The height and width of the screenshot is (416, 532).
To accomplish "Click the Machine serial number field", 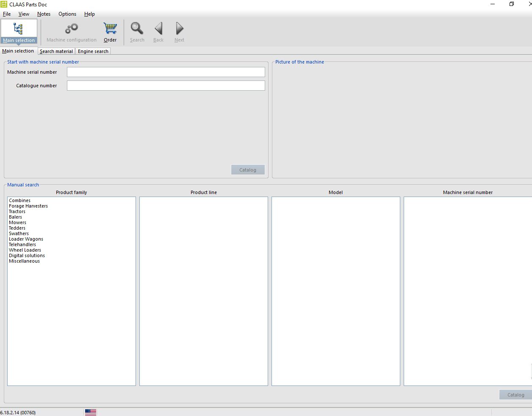I will tap(166, 72).
